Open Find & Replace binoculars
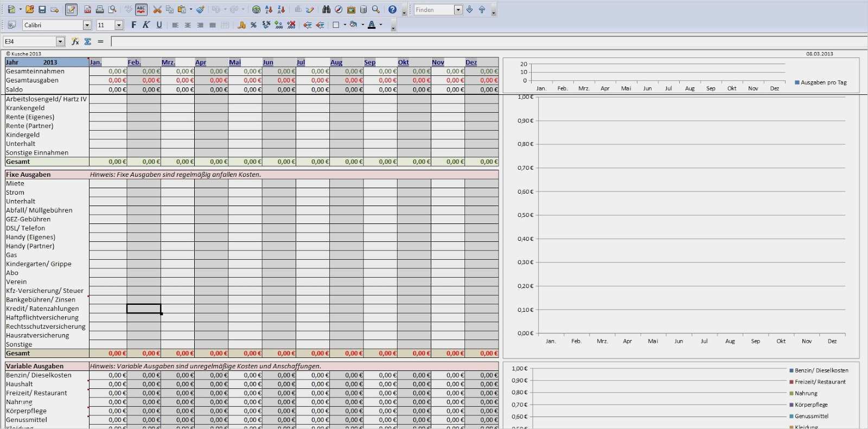The width and height of the screenshot is (868, 429). click(326, 10)
